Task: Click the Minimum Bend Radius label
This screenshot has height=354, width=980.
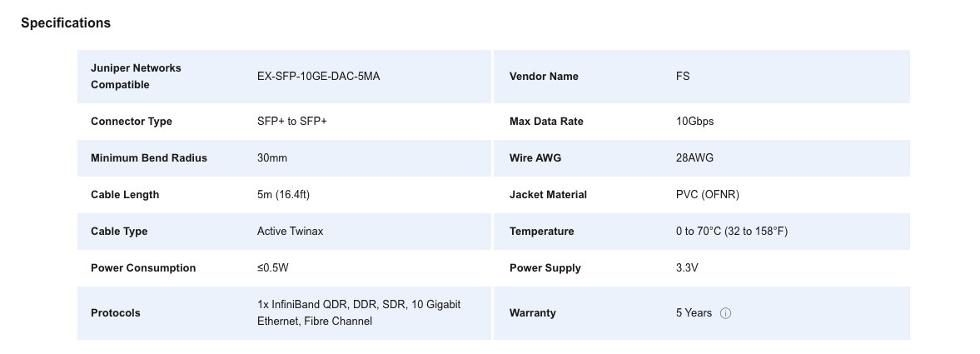Action: (149, 158)
